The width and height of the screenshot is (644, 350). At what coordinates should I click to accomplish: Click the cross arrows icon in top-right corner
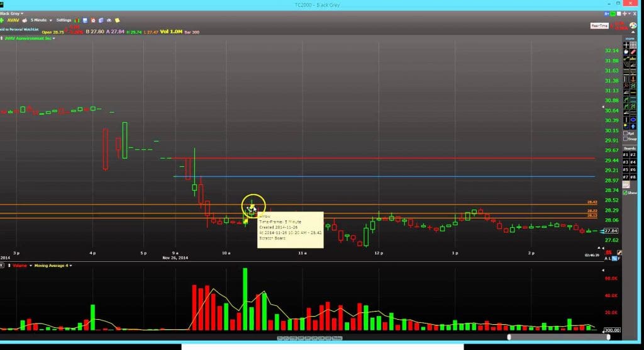tap(625, 14)
